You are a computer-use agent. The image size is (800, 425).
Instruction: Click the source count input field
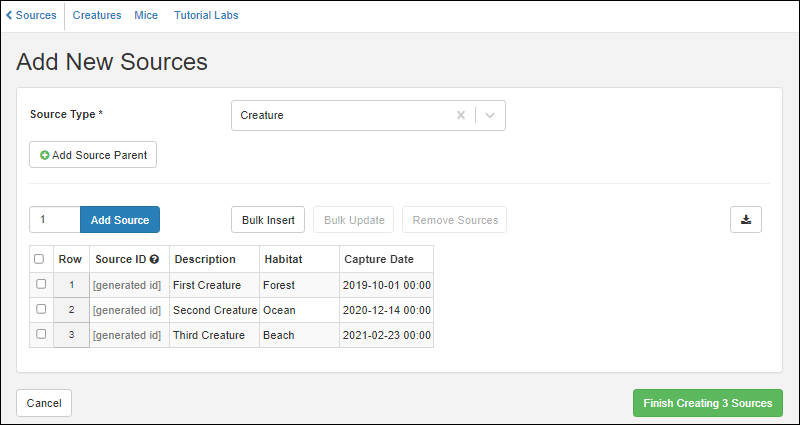point(54,220)
